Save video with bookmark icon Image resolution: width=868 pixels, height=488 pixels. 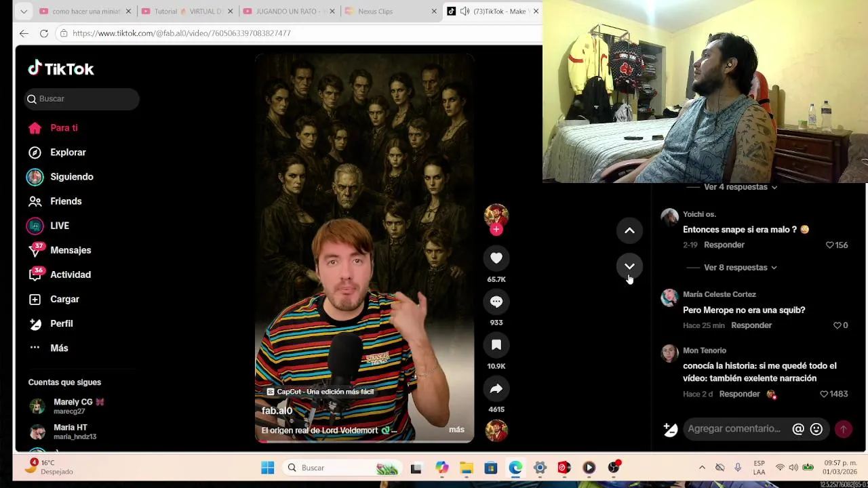496,345
